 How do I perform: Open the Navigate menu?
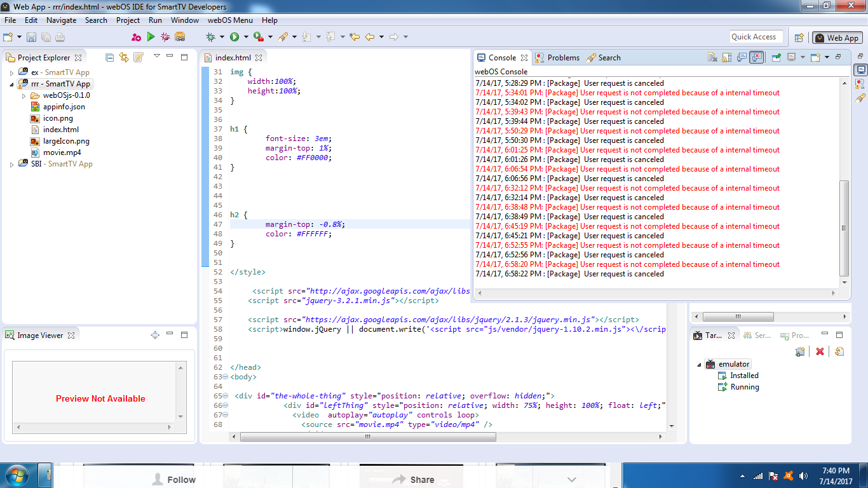click(x=62, y=20)
